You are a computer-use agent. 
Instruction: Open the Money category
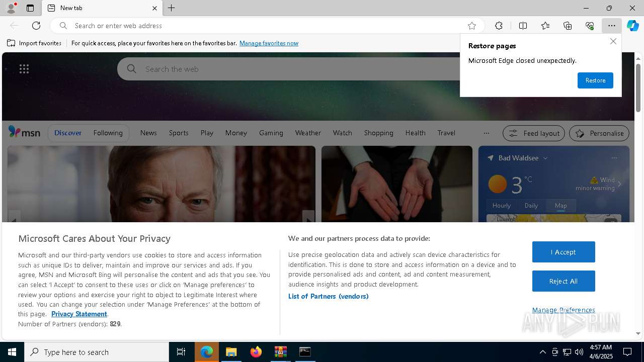236,133
